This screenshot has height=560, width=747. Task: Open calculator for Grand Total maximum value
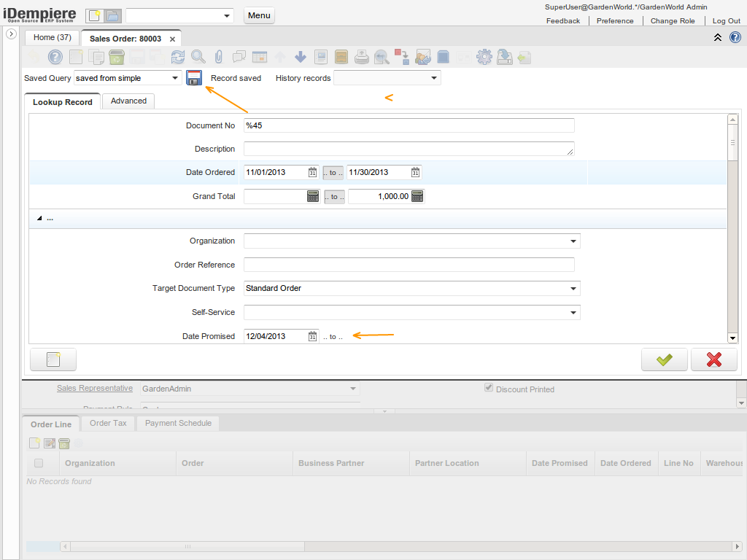coord(417,196)
